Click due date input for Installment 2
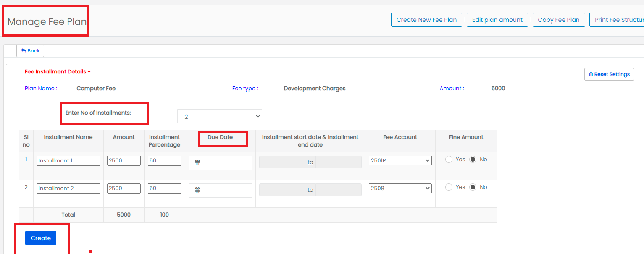 229,191
